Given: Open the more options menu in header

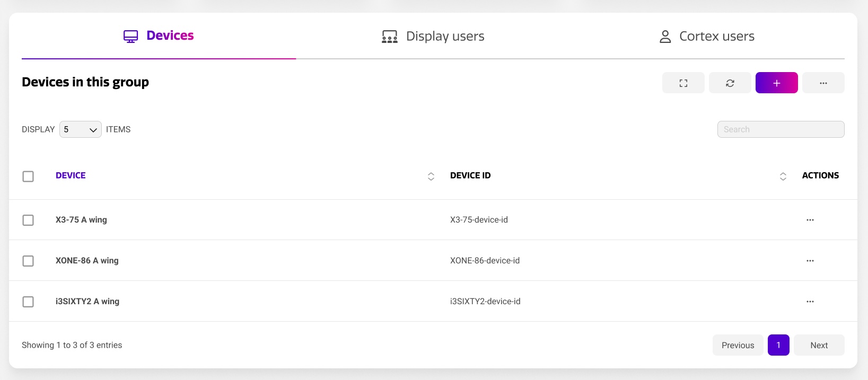Looking at the screenshot, I should tap(823, 83).
